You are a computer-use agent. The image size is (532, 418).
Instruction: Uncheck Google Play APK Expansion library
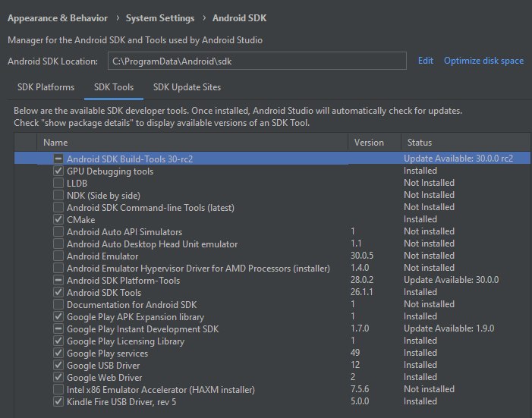58,317
